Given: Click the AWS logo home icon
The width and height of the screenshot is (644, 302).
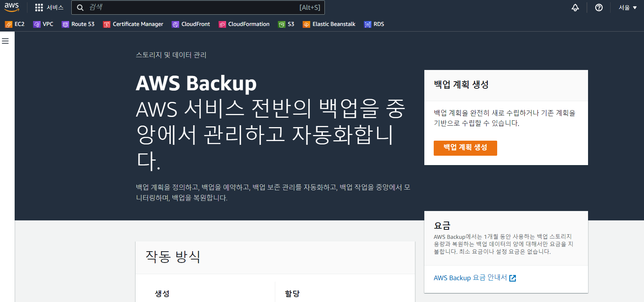Looking at the screenshot, I should pyautogui.click(x=12, y=7).
